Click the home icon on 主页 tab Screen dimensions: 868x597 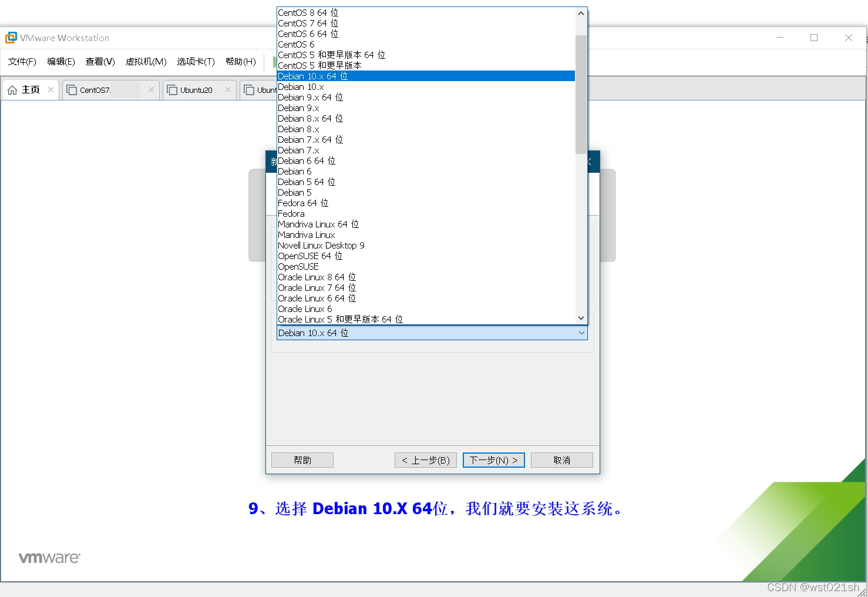click(x=12, y=90)
